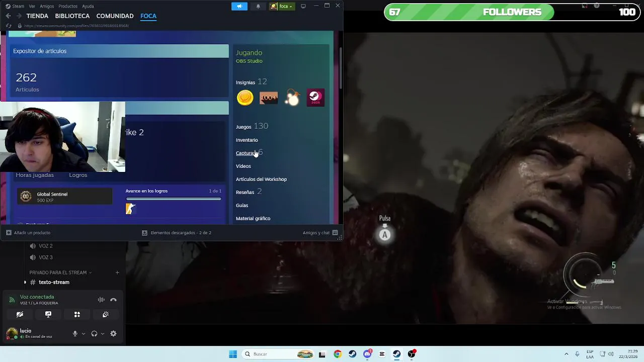Open the Ayuda menu

88,6
